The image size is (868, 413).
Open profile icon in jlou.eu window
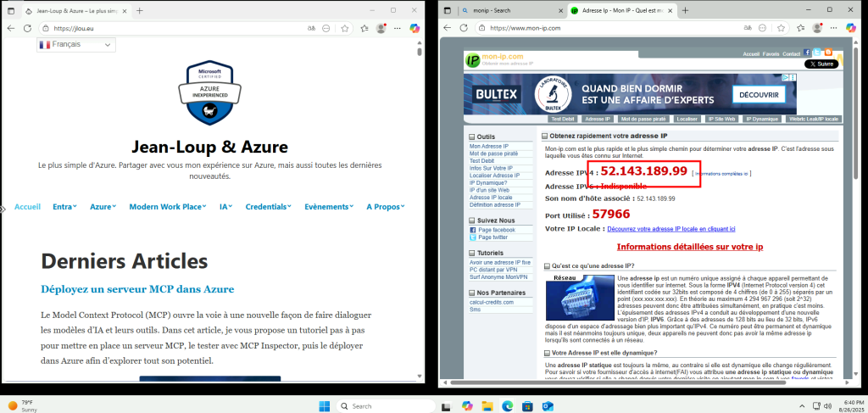381,28
